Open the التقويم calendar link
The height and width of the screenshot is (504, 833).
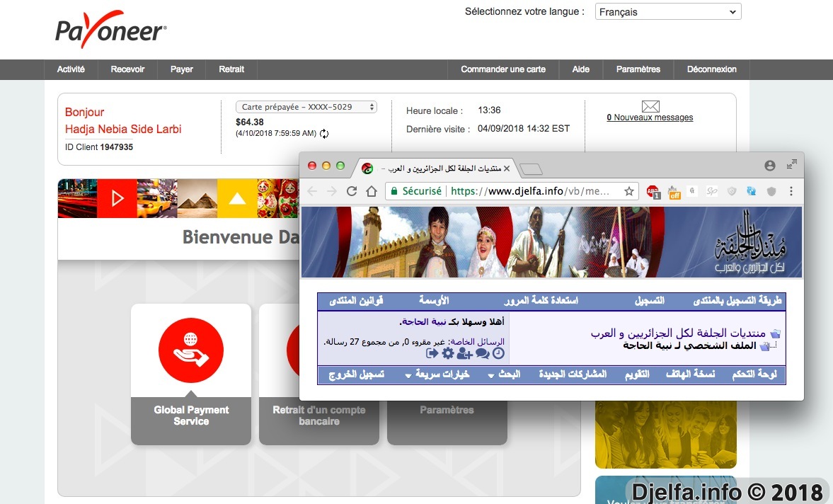[x=637, y=375]
